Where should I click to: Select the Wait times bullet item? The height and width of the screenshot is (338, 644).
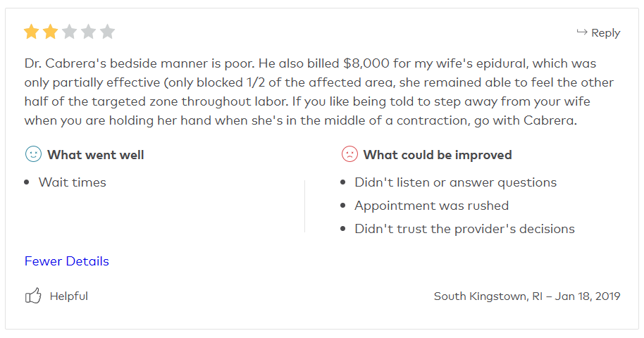coord(73,182)
